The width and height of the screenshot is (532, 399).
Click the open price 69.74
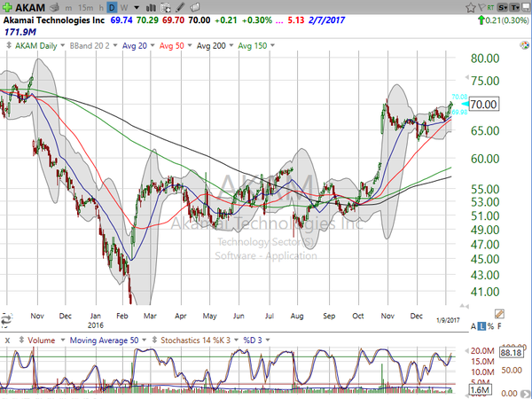[x=121, y=20]
